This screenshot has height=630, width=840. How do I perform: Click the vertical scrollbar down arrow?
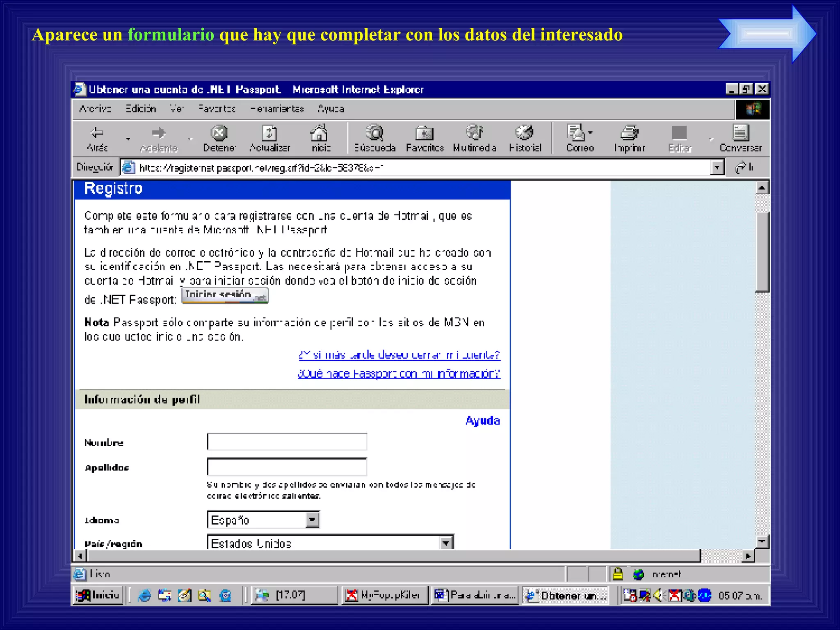coord(762,541)
